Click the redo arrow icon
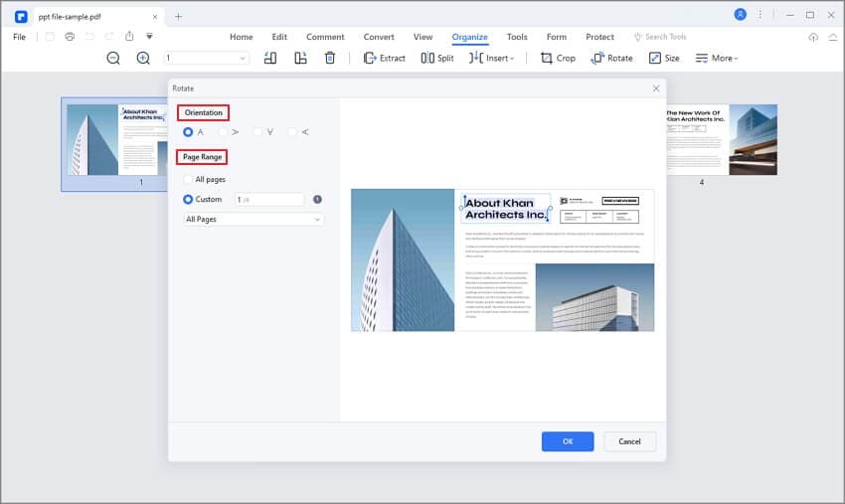This screenshot has width=845, height=504. tap(109, 37)
